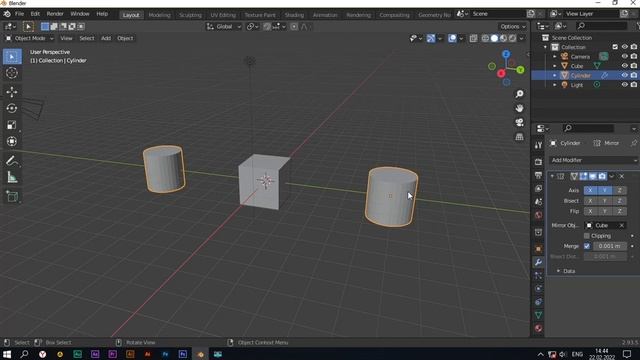The height and width of the screenshot is (360, 640).
Task: Collapse the Collection tree arrow
Action: (x=545, y=47)
